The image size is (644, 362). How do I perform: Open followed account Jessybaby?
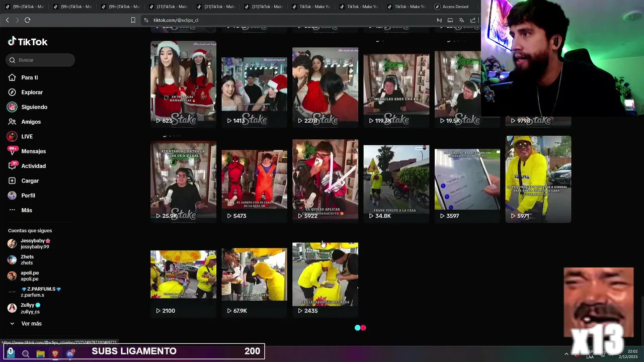tap(29, 244)
